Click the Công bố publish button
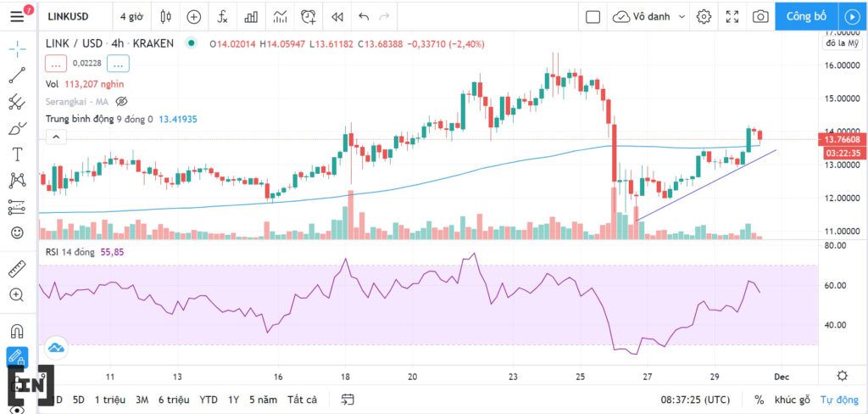Image resolution: width=868 pixels, height=414 pixels. point(806,17)
